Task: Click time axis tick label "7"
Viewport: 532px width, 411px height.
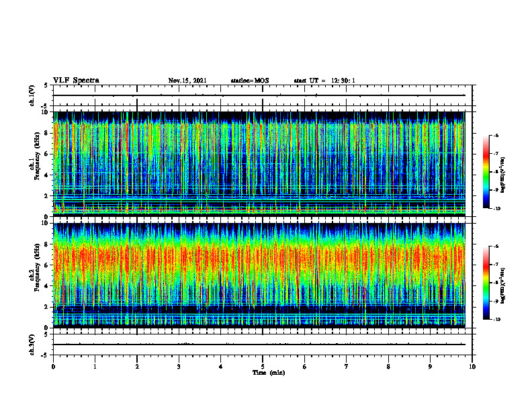Action: 347,367
